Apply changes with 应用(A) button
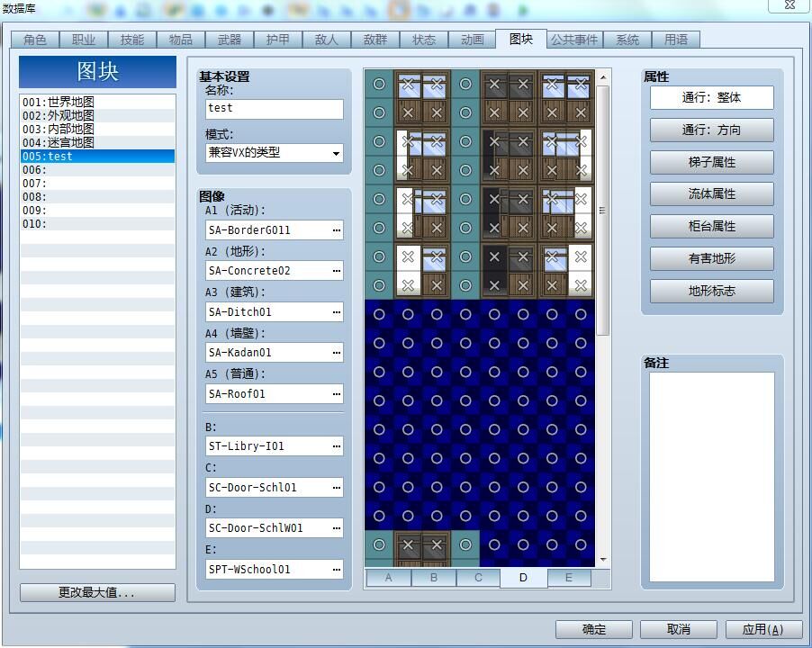 pos(763,629)
